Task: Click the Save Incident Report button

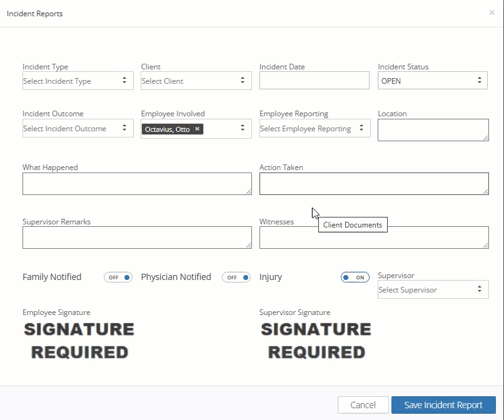Action: click(443, 405)
